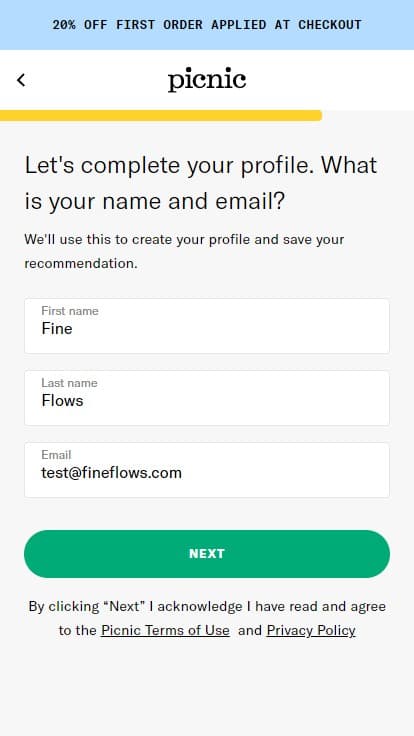Click the "We'll use this to create" description

pyautogui.click(x=184, y=251)
